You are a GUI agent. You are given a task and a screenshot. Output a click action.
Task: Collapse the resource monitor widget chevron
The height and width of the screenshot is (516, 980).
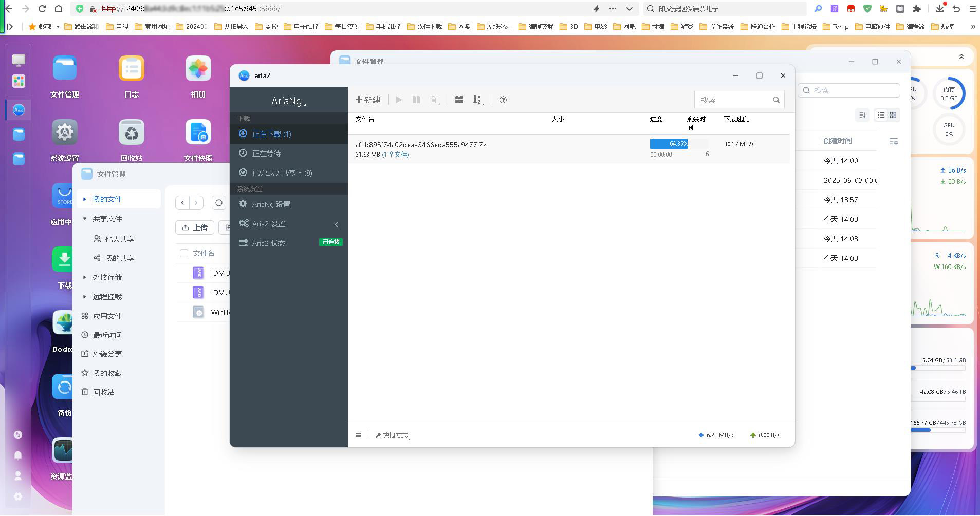[961, 57]
